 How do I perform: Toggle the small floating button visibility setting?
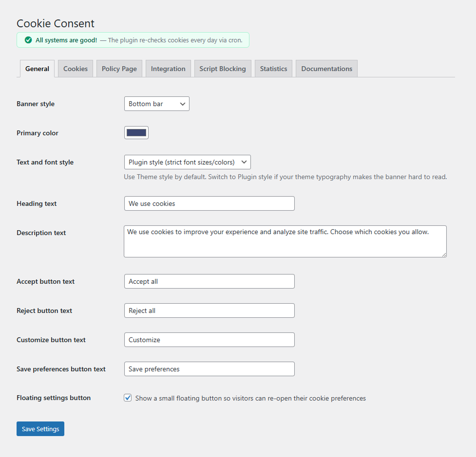point(127,398)
